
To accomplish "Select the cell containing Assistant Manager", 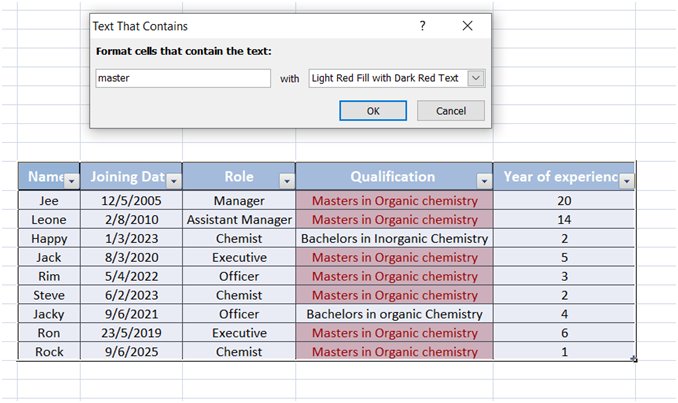I will (x=239, y=220).
